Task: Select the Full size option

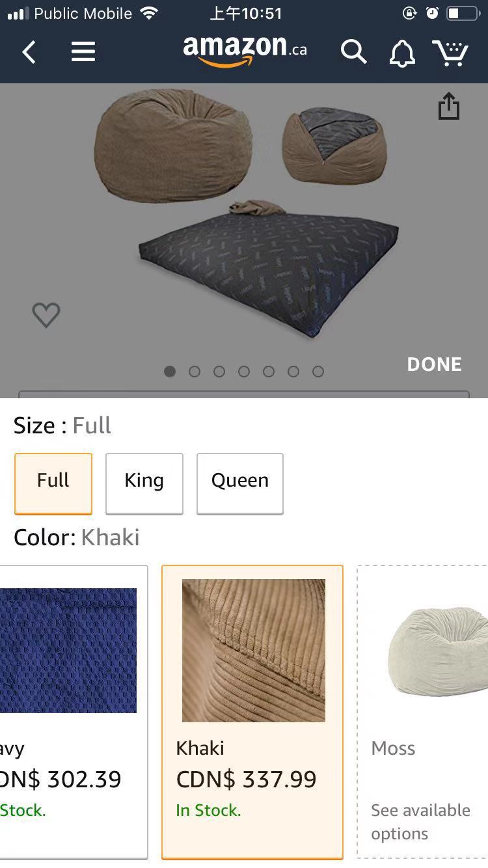Action: 53,483
